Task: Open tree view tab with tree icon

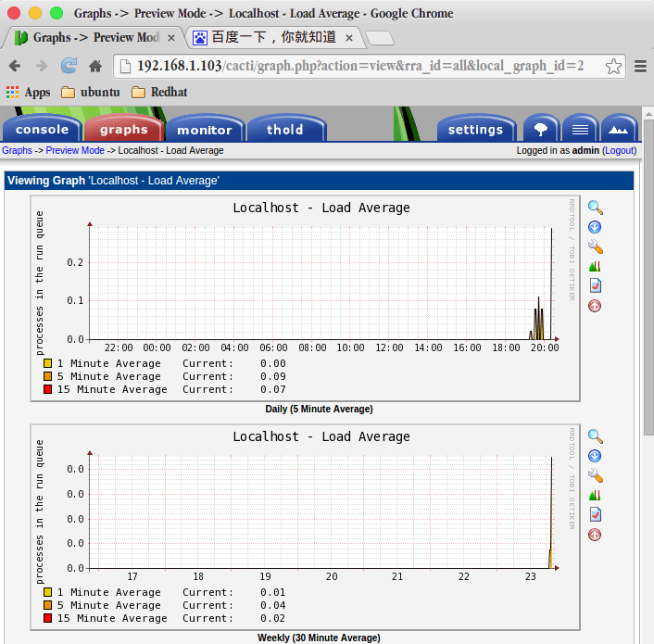Action: [x=541, y=129]
